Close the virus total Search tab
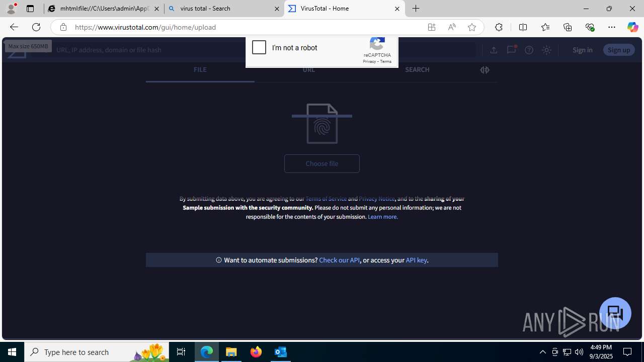This screenshot has width=644, height=362. pos(277,9)
